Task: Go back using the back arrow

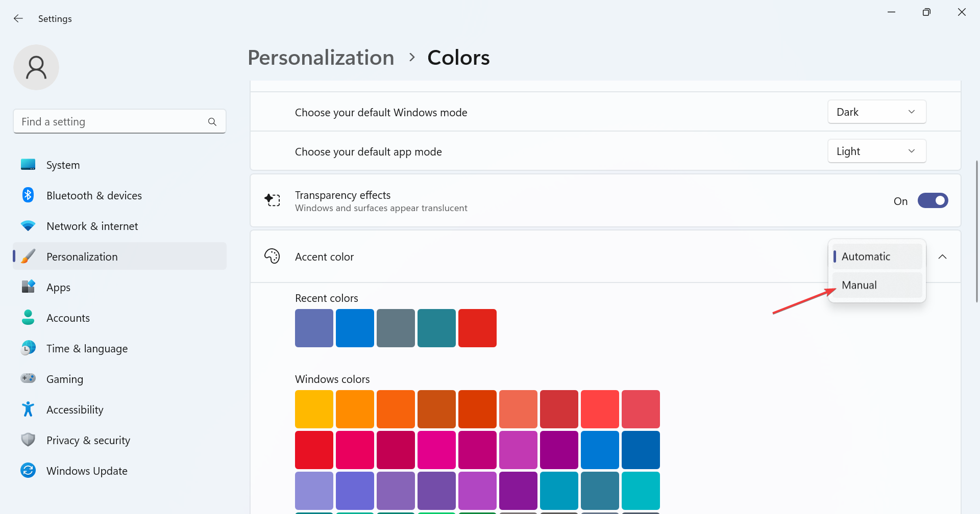Action: click(x=18, y=18)
